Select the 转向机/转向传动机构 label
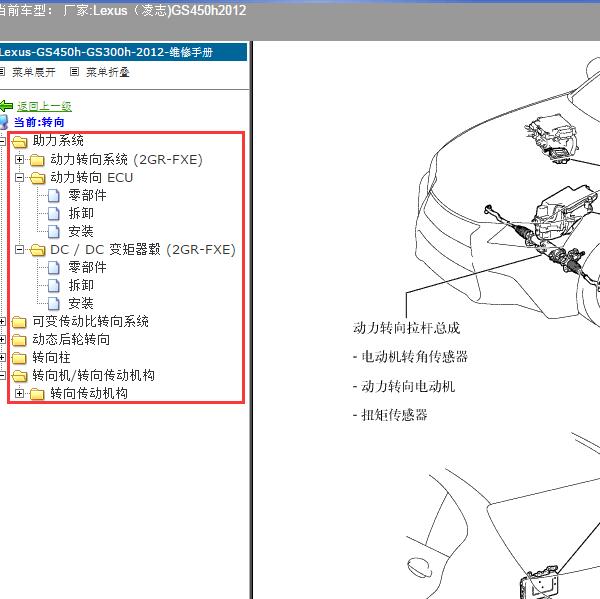 (94, 375)
